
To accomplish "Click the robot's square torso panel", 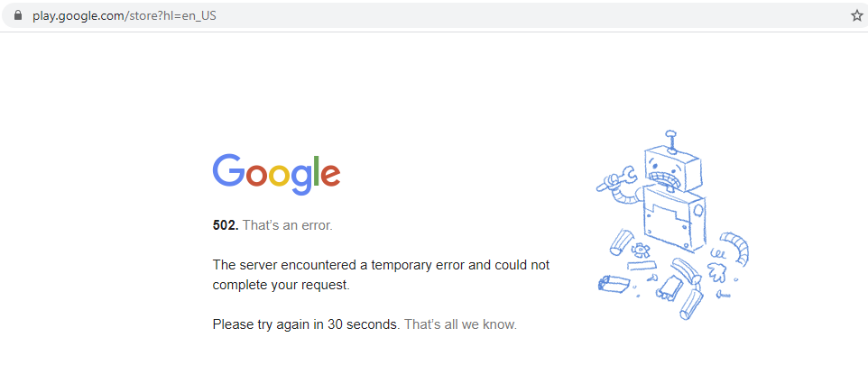I will [x=674, y=220].
